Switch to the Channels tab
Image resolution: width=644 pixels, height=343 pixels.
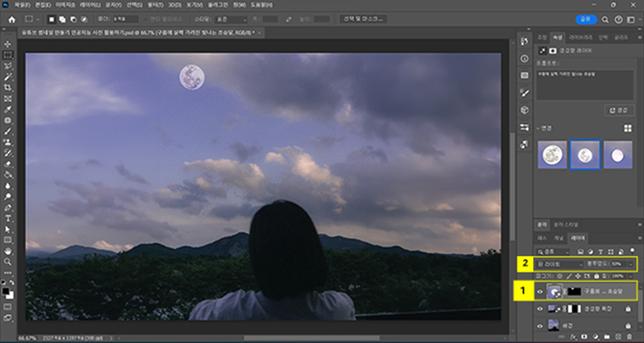click(559, 238)
